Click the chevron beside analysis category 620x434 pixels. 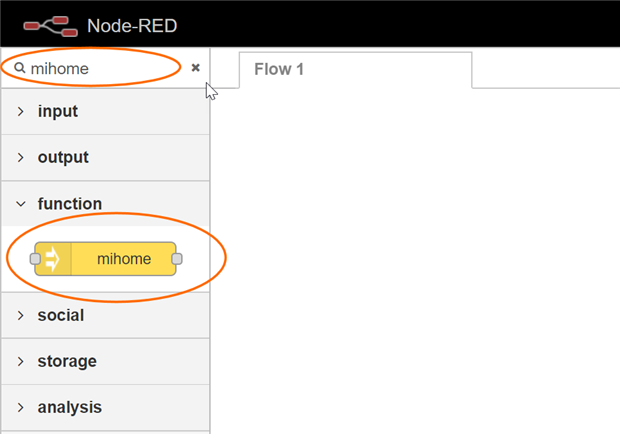(x=21, y=407)
